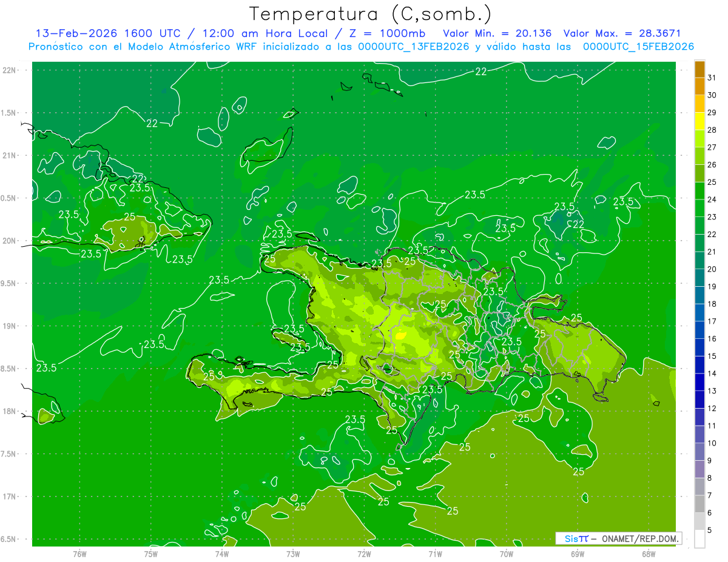
Task: Pick the legend swatch between 30 and 31
Action: 699,87
